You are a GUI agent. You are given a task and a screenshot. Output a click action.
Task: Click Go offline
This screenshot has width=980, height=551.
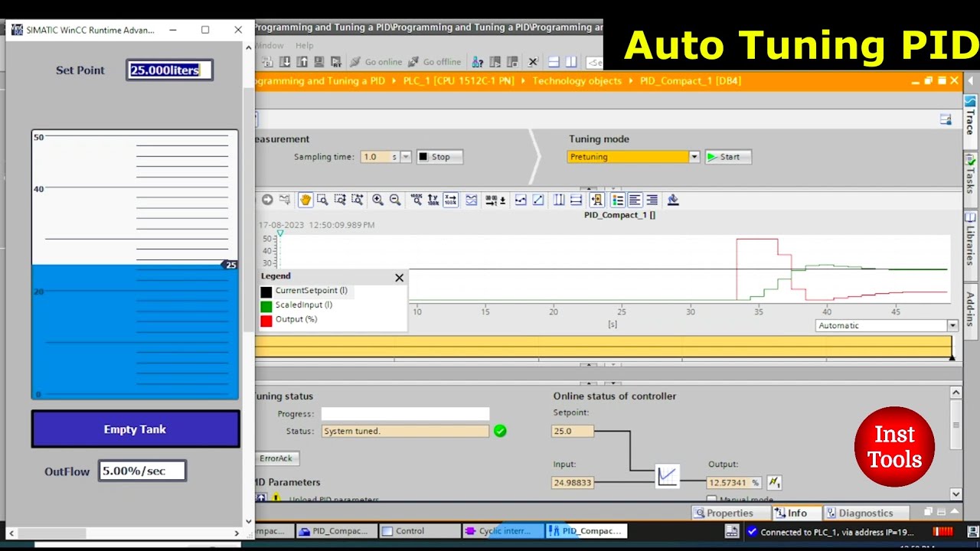click(x=434, y=62)
